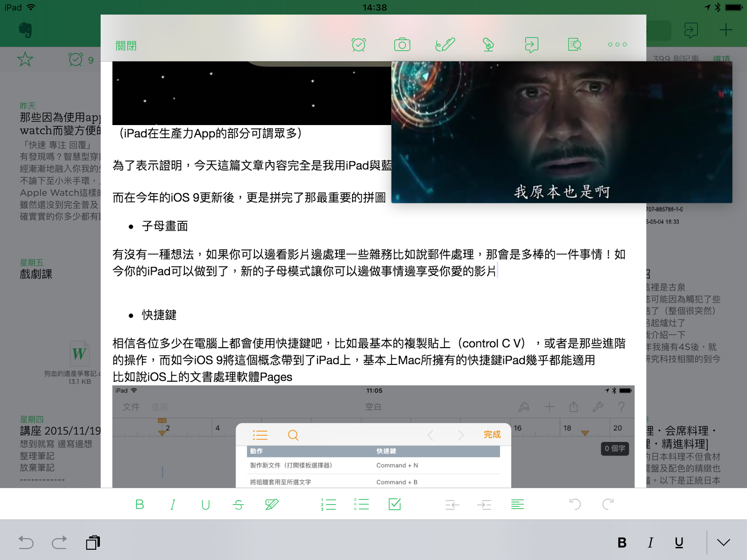
Task: Open the 講座 2015/11/19 note
Action: pyautogui.click(x=60, y=431)
